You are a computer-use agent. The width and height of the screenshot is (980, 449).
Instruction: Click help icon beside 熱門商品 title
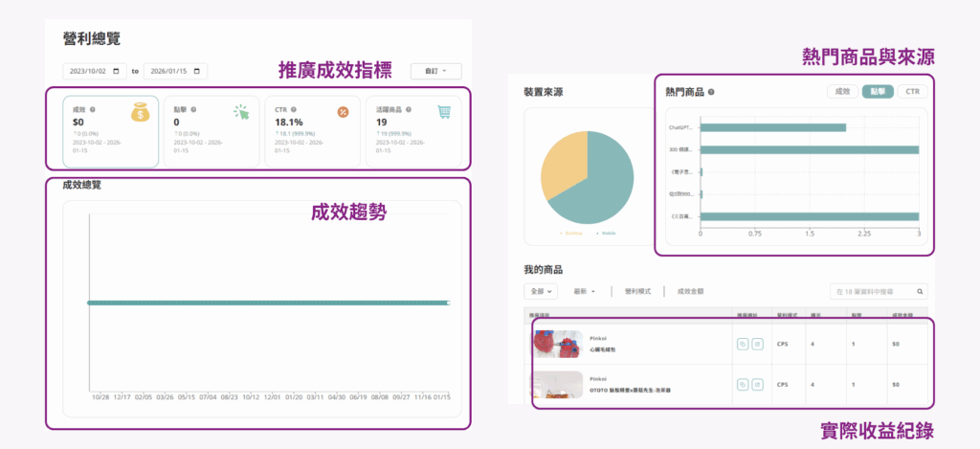712,93
